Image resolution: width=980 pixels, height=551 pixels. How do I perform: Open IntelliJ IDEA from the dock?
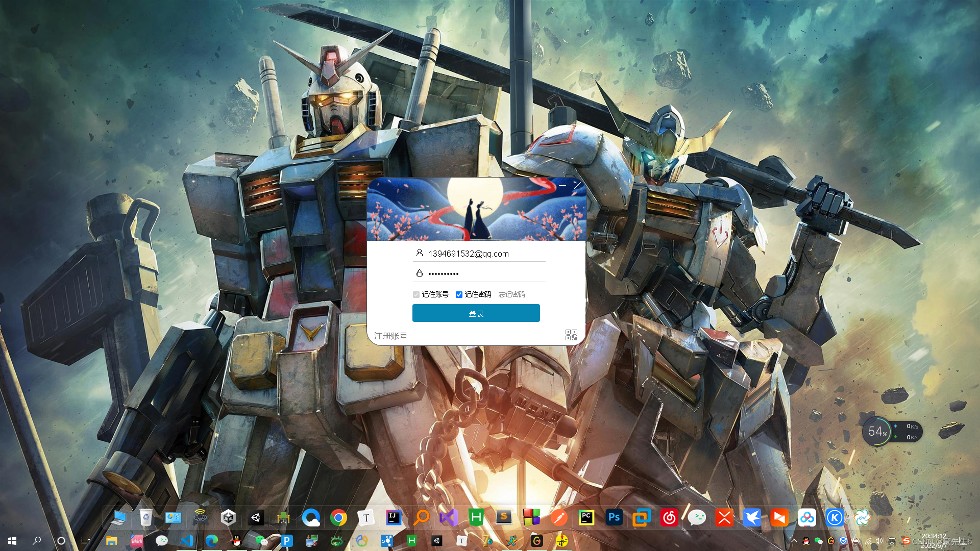point(394,518)
